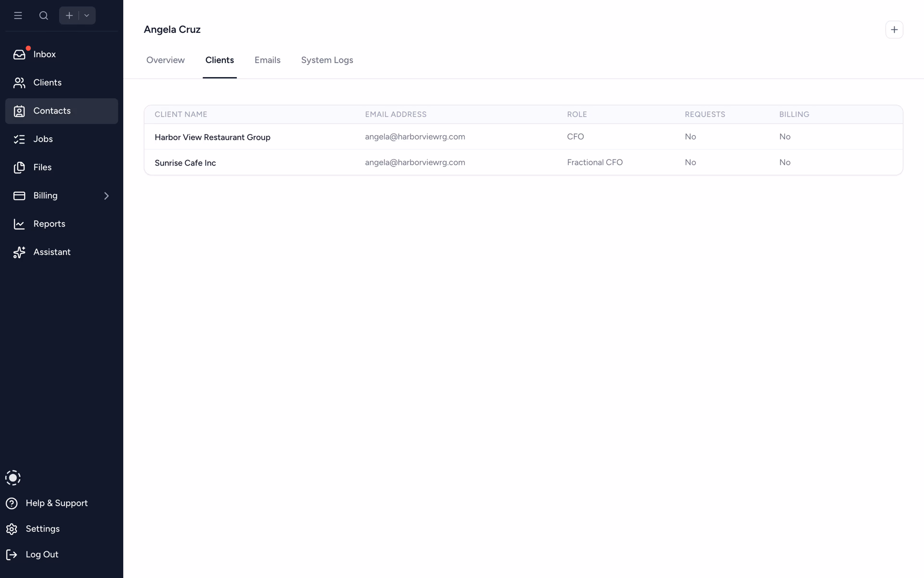Open Help & Support text link
Screen dimensions: 924x578
[x=57, y=503]
